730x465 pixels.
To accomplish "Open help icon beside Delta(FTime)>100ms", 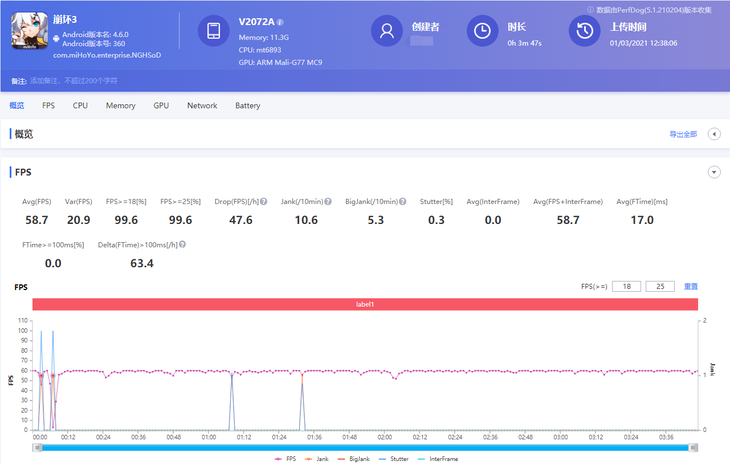I will (x=183, y=245).
